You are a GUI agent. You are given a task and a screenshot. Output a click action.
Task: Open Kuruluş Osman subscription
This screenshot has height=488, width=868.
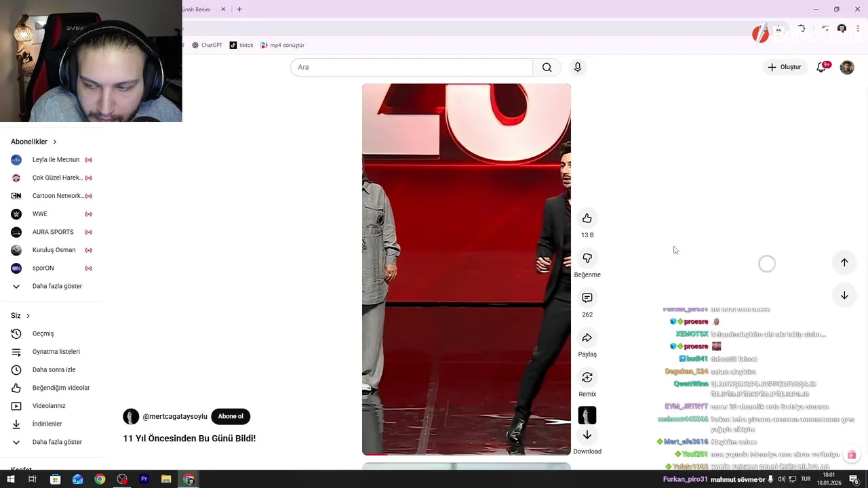52,250
